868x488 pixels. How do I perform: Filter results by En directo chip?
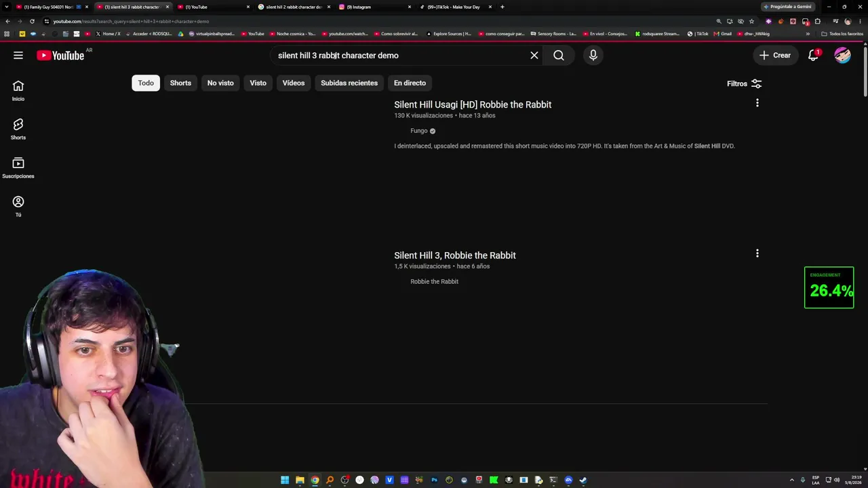410,83
